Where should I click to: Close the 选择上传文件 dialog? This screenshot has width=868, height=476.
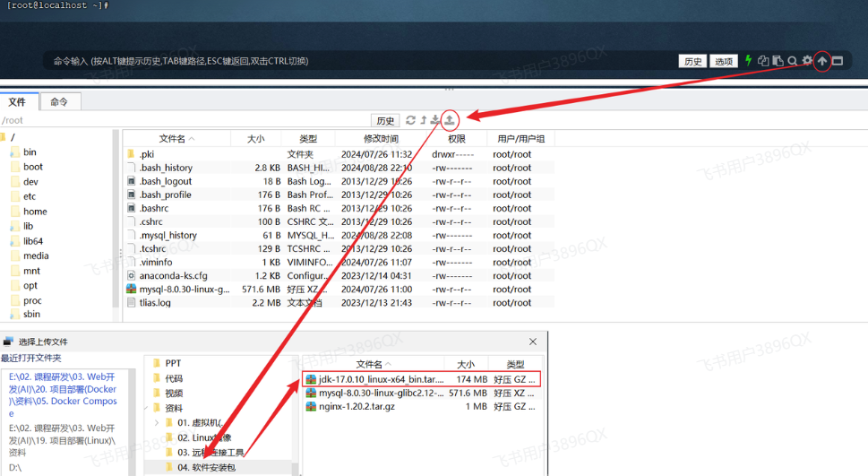coord(533,342)
